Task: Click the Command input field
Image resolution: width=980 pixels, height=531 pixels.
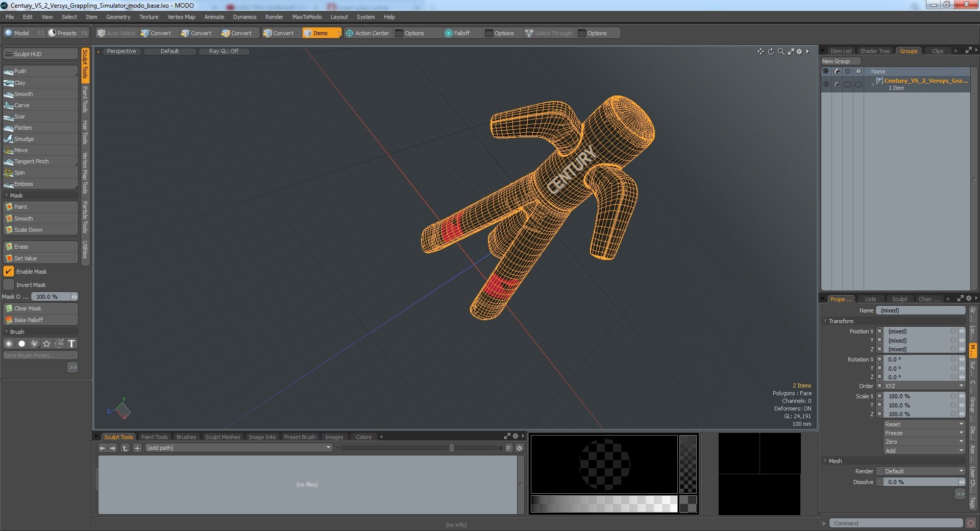Action: point(896,523)
